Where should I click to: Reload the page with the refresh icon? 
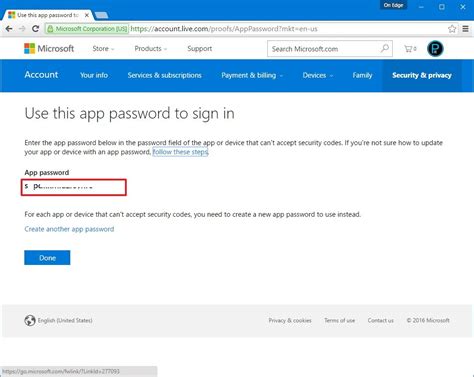point(35,29)
